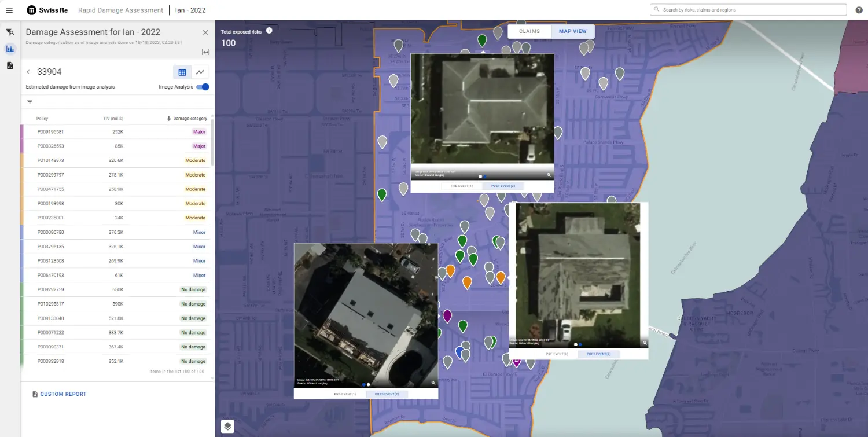Viewport: 868px width, 437px height.
Task: Open the hamburger navigation menu
Action: pos(9,10)
